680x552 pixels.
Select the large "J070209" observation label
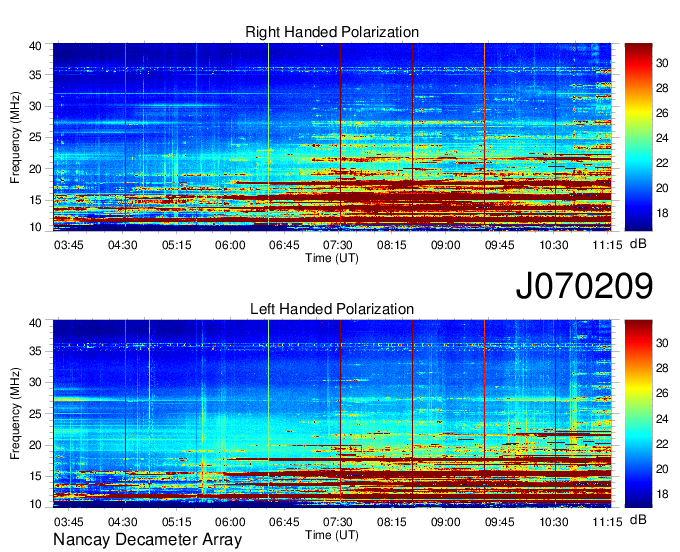pyautogui.click(x=584, y=285)
